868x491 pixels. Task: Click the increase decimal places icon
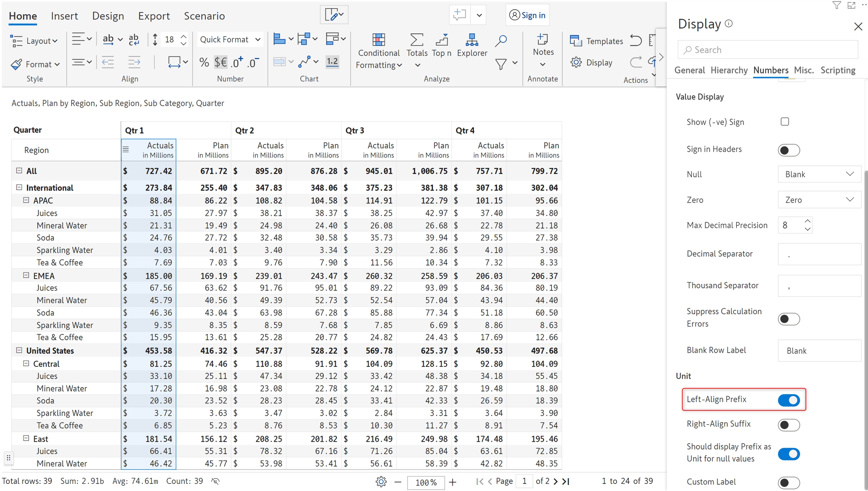click(237, 62)
